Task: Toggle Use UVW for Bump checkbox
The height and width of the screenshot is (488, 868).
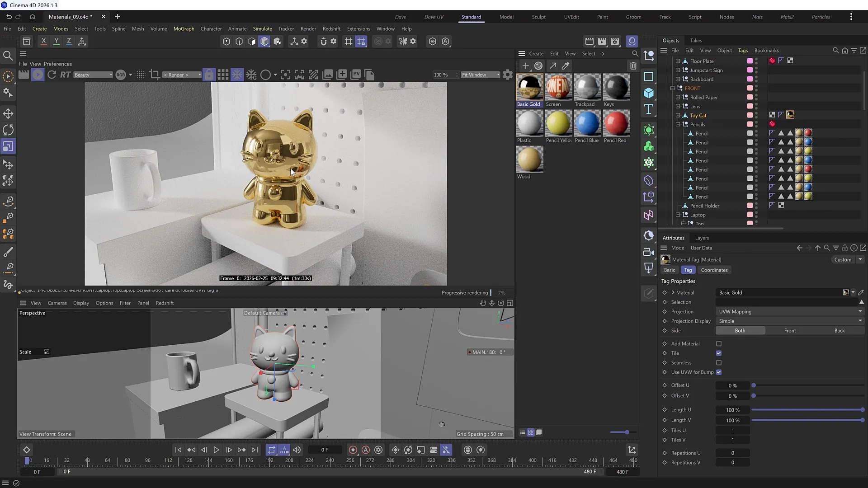Action: pos(719,372)
